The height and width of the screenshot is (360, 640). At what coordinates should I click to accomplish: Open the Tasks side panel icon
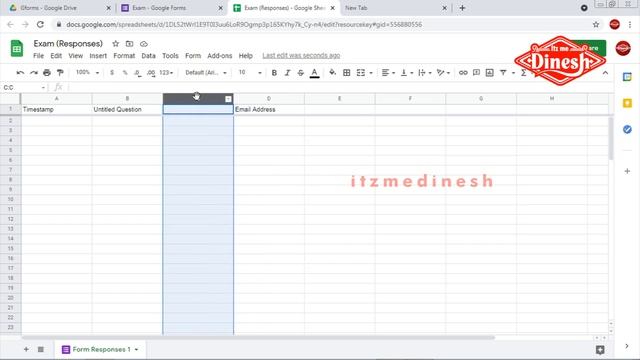[627, 129]
